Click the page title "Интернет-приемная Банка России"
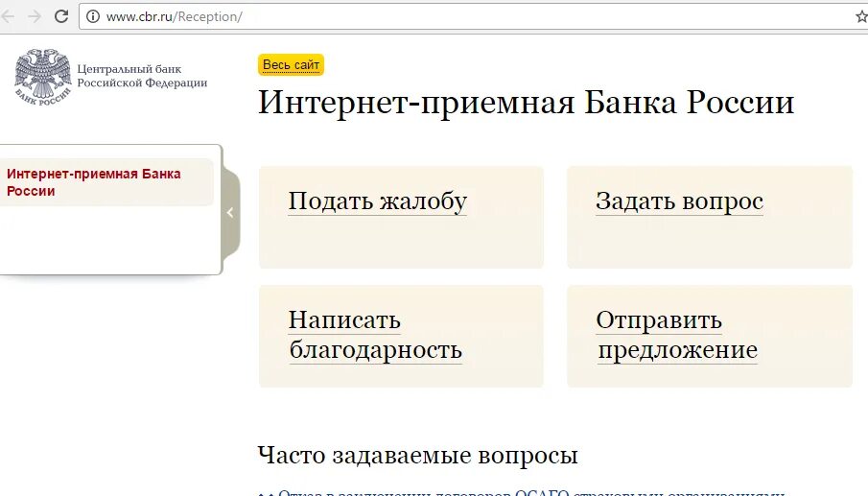Image resolution: width=868 pixels, height=496 pixels. [x=526, y=103]
